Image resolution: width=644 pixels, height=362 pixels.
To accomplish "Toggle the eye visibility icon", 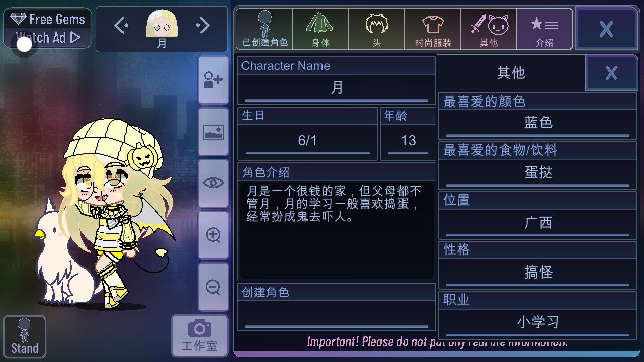I will pos(213,183).
